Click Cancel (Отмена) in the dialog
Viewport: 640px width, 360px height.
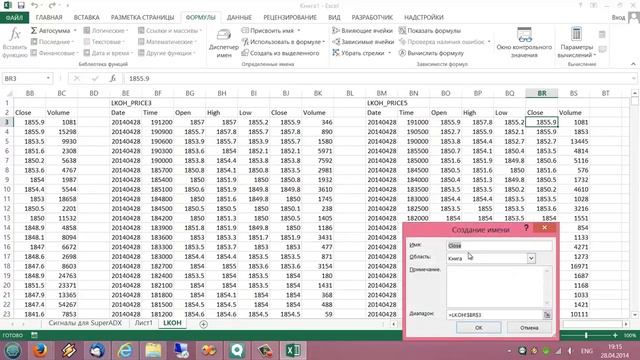coord(529,327)
